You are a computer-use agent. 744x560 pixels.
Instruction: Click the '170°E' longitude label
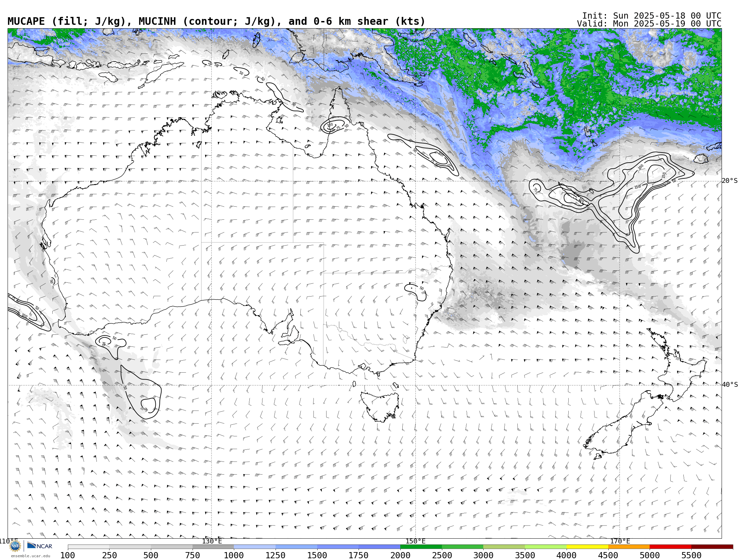[x=620, y=541]
